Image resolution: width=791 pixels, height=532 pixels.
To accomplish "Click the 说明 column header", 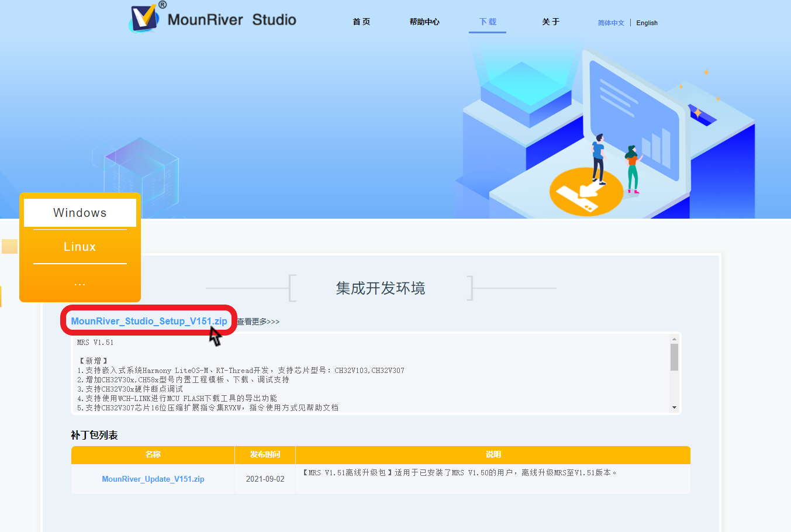I will (493, 454).
